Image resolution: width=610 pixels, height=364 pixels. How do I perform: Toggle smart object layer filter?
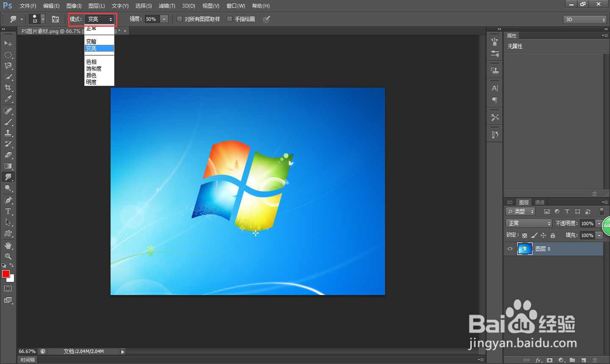[588, 212]
